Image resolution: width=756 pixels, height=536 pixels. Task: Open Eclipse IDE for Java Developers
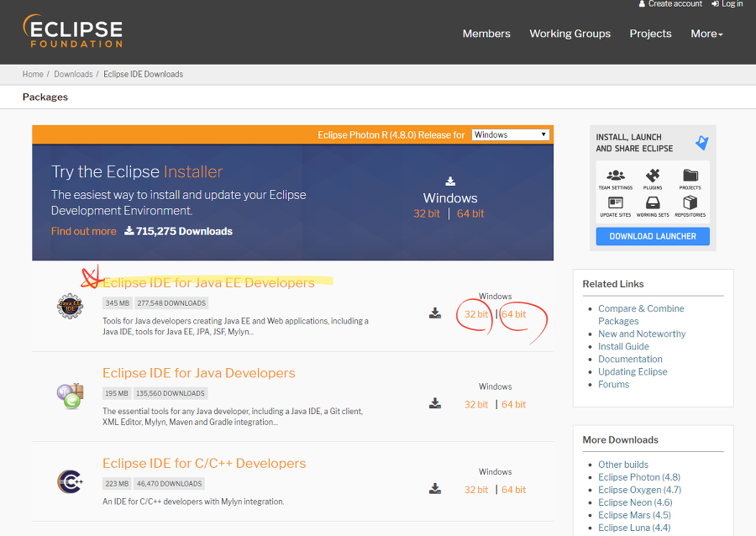(x=198, y=373)
